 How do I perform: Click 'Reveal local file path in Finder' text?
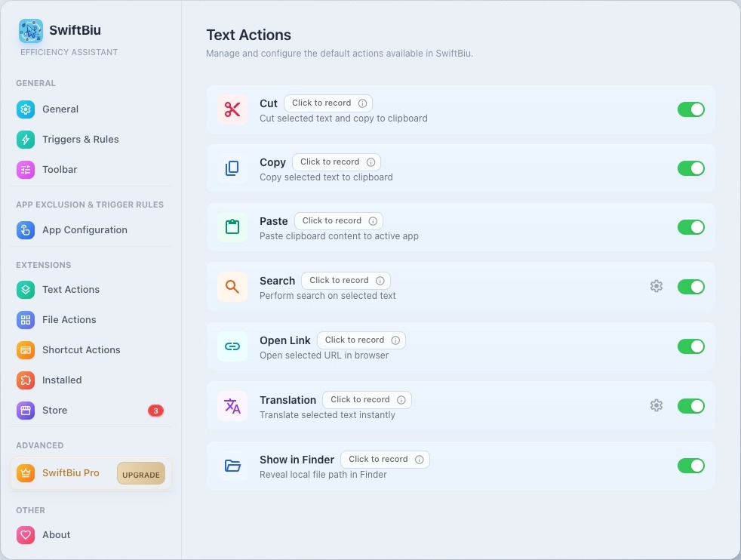323,475
